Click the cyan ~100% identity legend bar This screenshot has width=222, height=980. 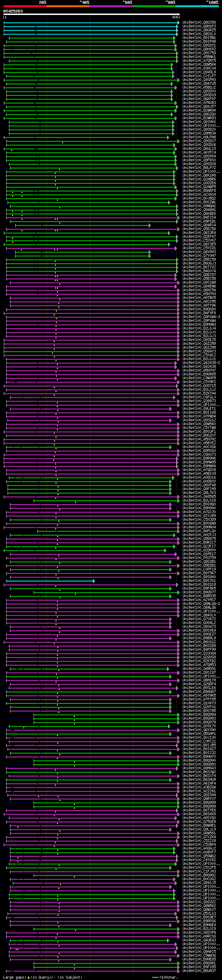(x=197, y=6)
